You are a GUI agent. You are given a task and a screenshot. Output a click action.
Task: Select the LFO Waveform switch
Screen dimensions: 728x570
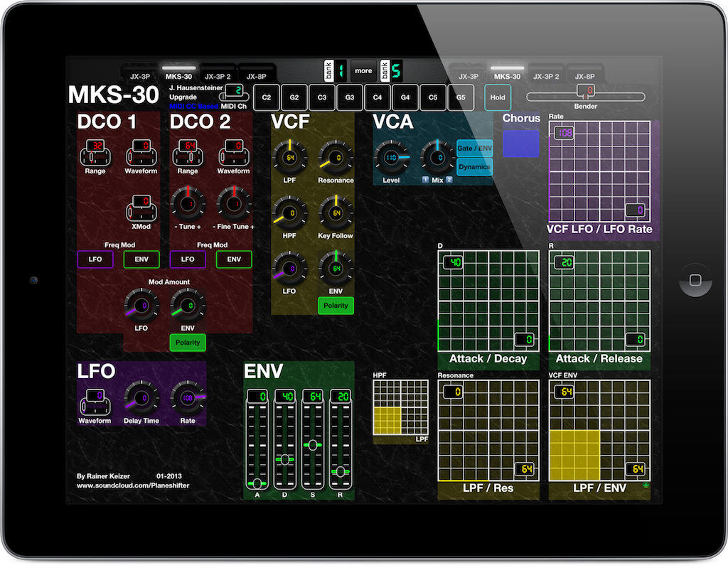(95, 401)
